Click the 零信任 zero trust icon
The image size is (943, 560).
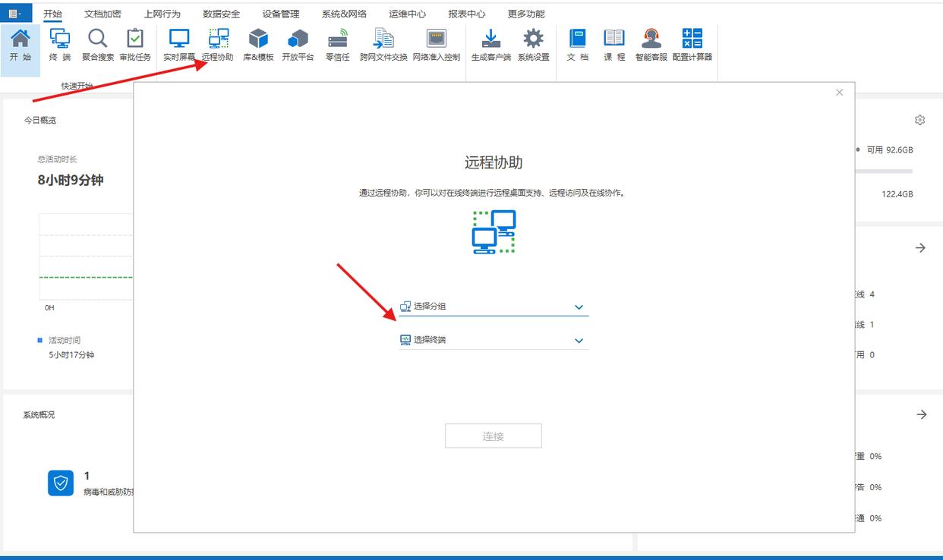[x=337, y=45]
